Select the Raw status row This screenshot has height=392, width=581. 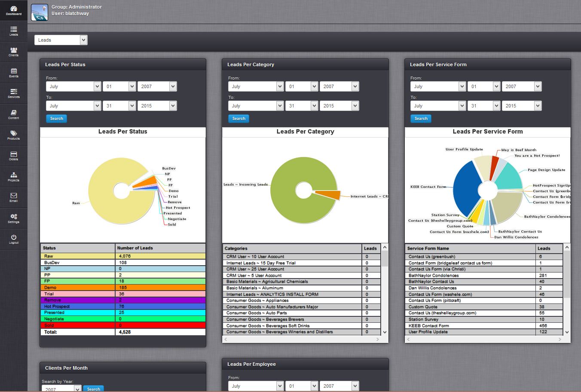[x=123, y=256]
